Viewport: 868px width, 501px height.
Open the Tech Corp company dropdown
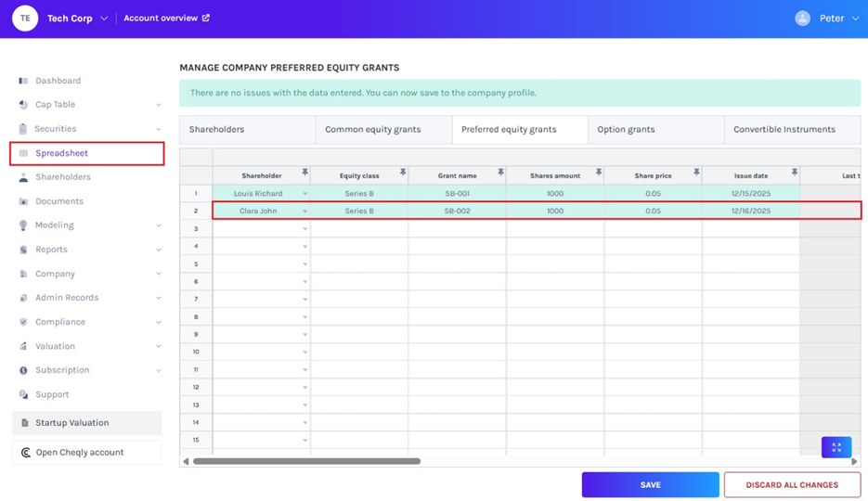(x=104, y=19)
